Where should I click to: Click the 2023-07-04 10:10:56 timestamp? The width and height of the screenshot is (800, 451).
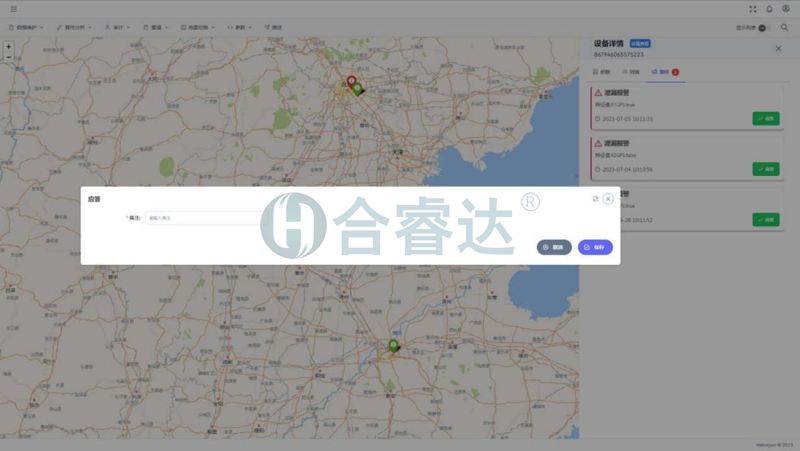click(x=627, y=169)
